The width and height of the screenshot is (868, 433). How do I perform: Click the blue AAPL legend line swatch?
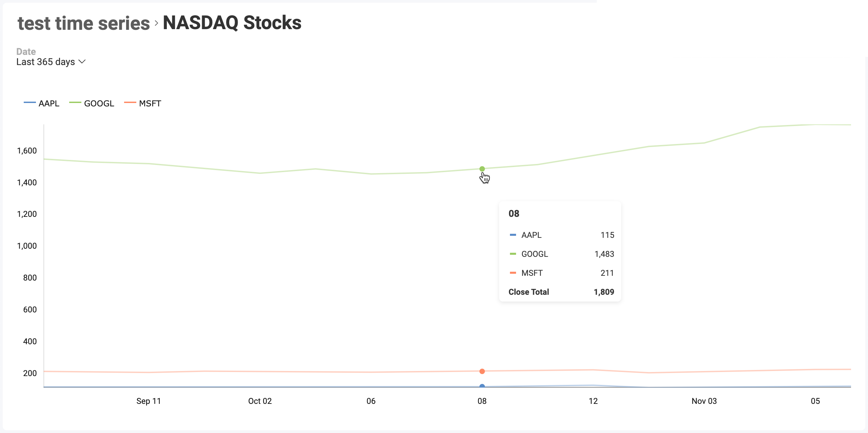point(29,102)
